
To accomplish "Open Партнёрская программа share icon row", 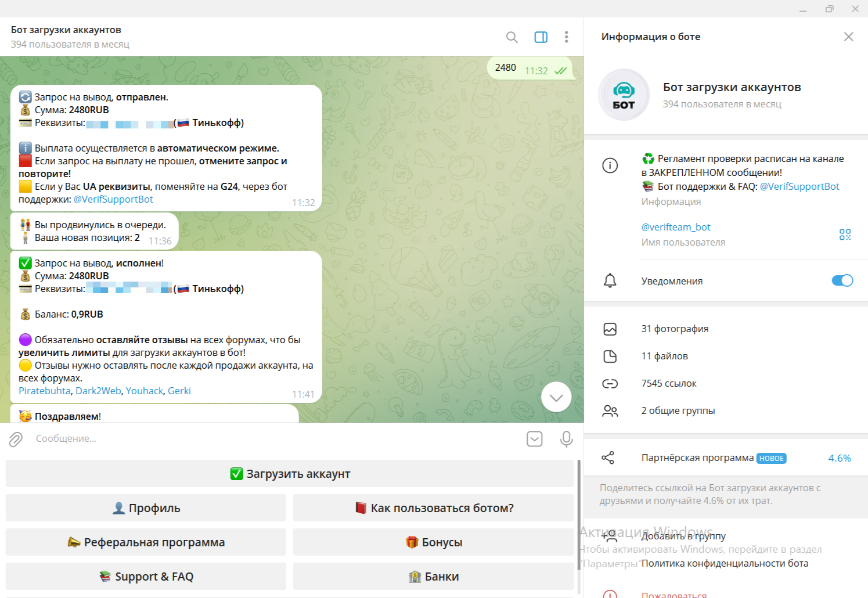I will pos(697,458).
